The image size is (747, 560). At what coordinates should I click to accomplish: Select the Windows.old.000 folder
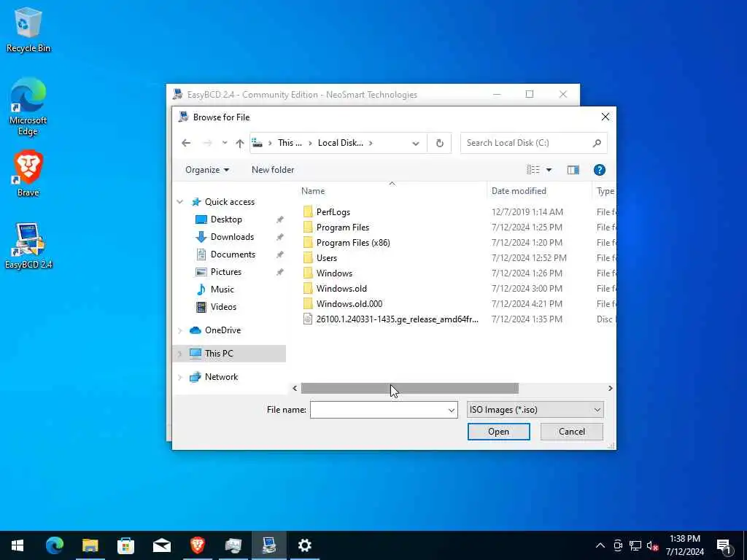coord(349,304)
